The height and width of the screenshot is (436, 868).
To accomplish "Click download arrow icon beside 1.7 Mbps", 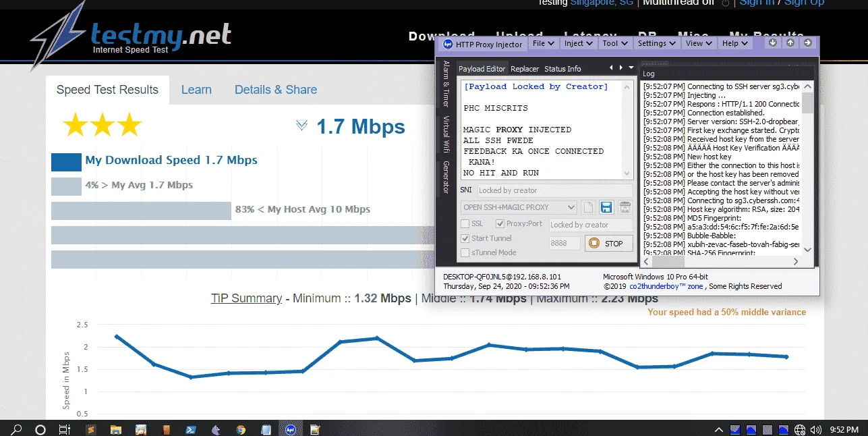I will tap(301, 126).
